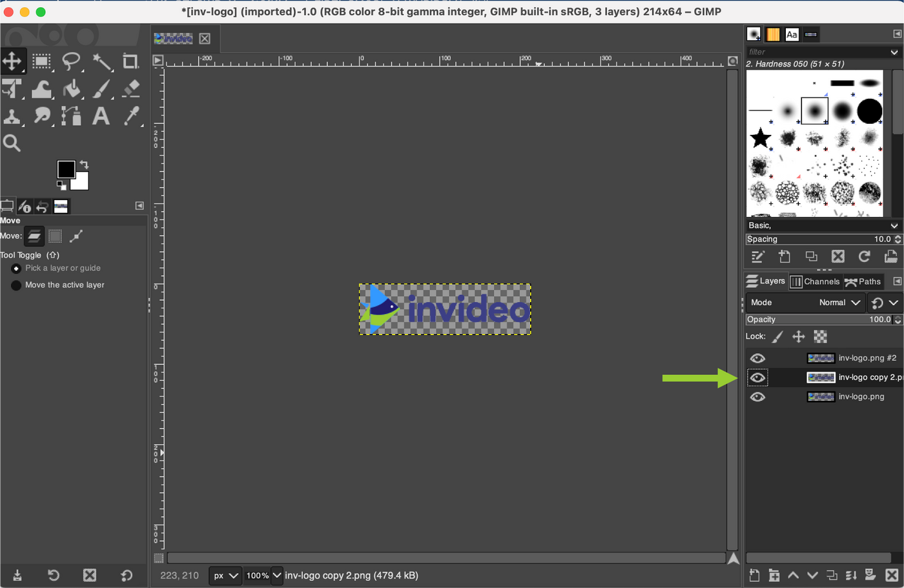The height and width of the screenshot is (588, 904).
Task: Click the zoom-on-resize button above the scrollbar
Action: click(732, 61)
